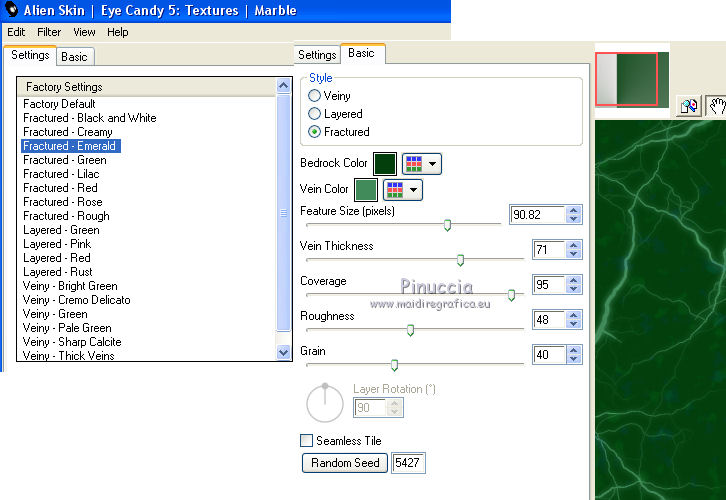Select Fractured - Green preset

pos(65,160)
